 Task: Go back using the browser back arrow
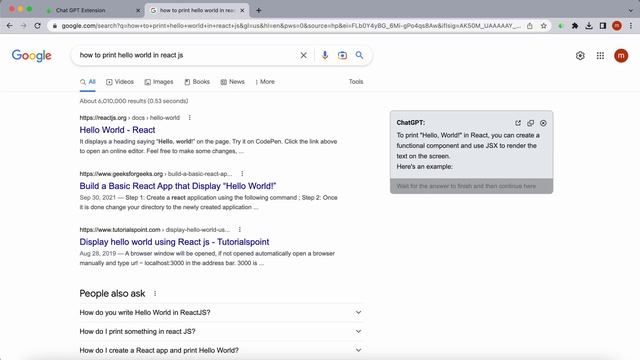9,26
